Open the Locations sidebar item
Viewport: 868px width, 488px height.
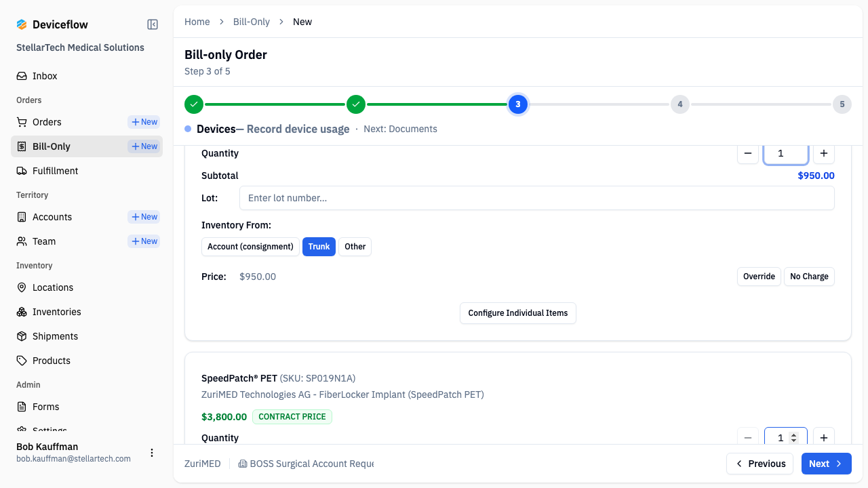pyautogui.click(x=87, y=287)
